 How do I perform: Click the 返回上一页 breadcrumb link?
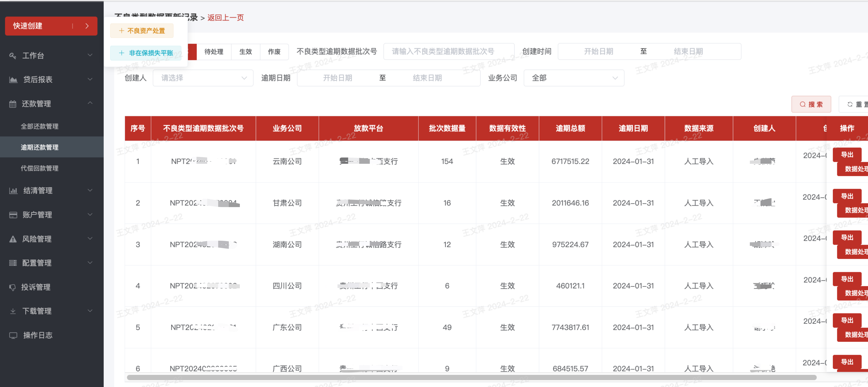tap(225, 18)
